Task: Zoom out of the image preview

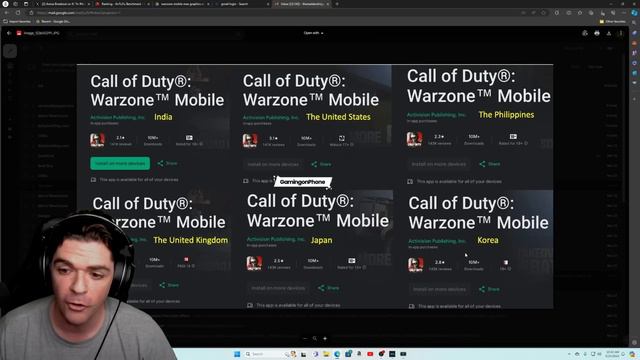Action: tap(305, 338)
